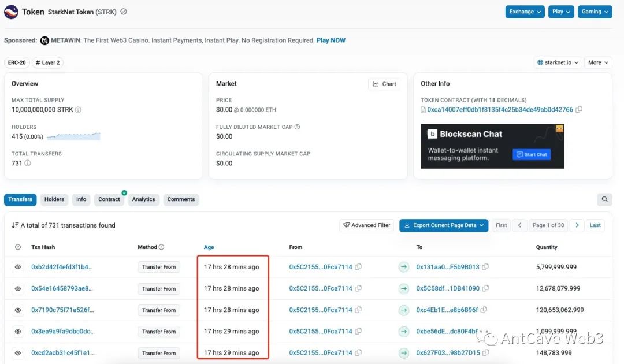Open the Analytics tab

coord(144,199)
